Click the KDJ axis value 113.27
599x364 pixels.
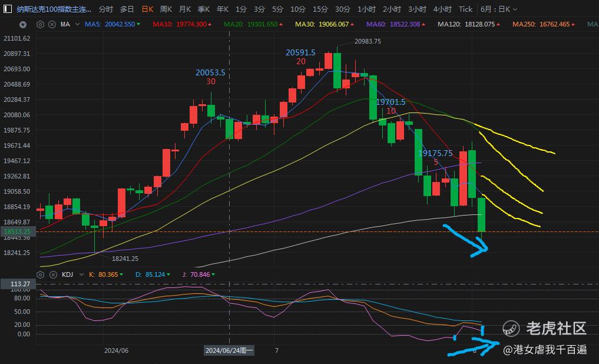(x=18, y=284)
